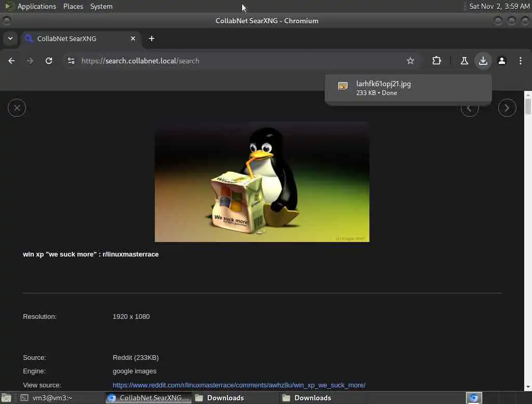
Task: Open the first Downloads taskbar window
Action: (235, 398)
